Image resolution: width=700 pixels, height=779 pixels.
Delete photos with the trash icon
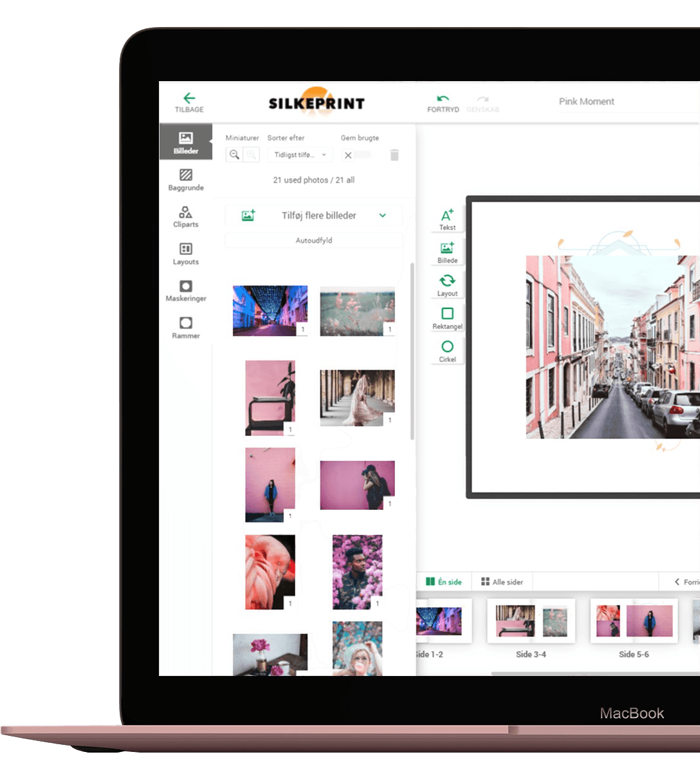coord(394,155)
